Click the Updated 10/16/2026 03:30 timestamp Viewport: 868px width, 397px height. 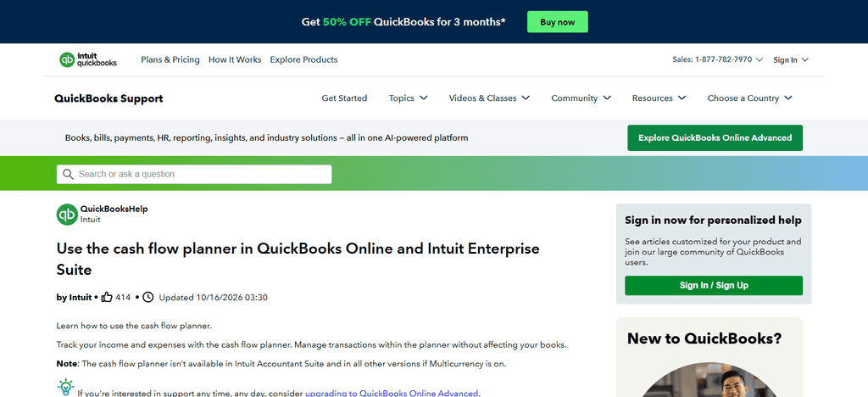click(213, 298)
